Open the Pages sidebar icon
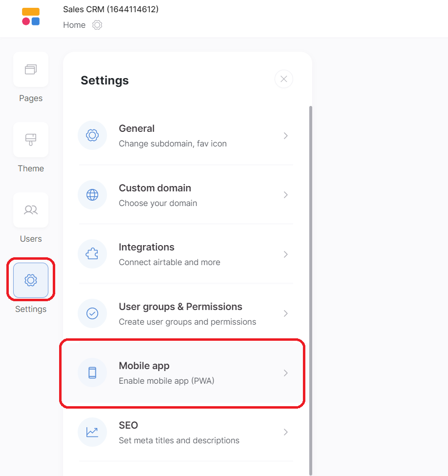Viewport: 448px width, 476px height. 31,69
